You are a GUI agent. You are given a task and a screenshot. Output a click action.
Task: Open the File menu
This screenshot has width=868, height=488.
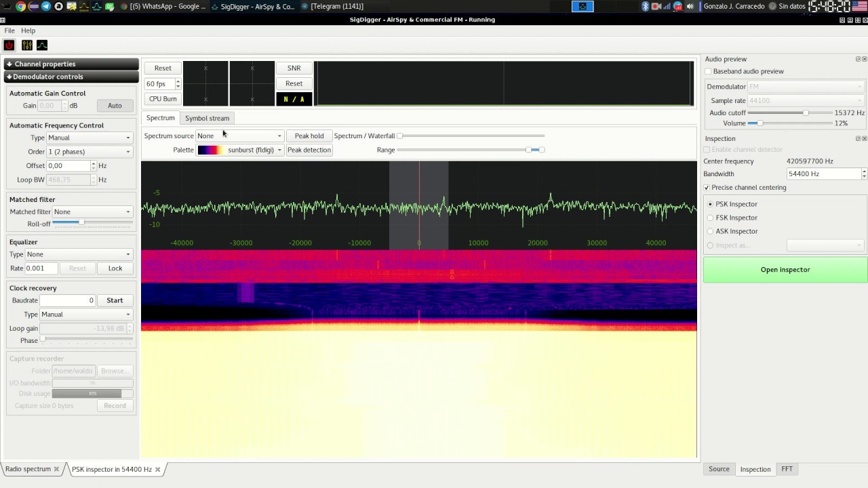tap(9, 30)
